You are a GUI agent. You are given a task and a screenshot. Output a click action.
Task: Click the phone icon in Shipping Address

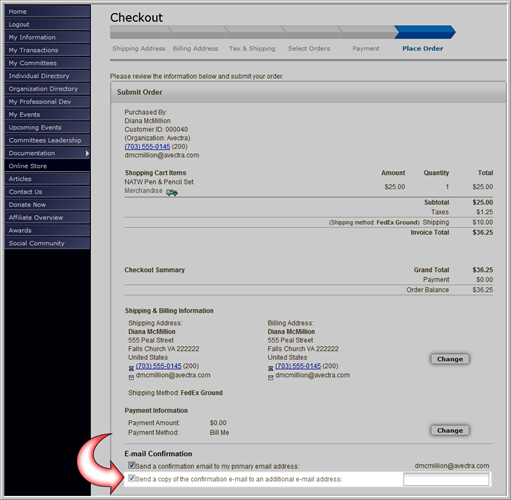coord(131,368)
